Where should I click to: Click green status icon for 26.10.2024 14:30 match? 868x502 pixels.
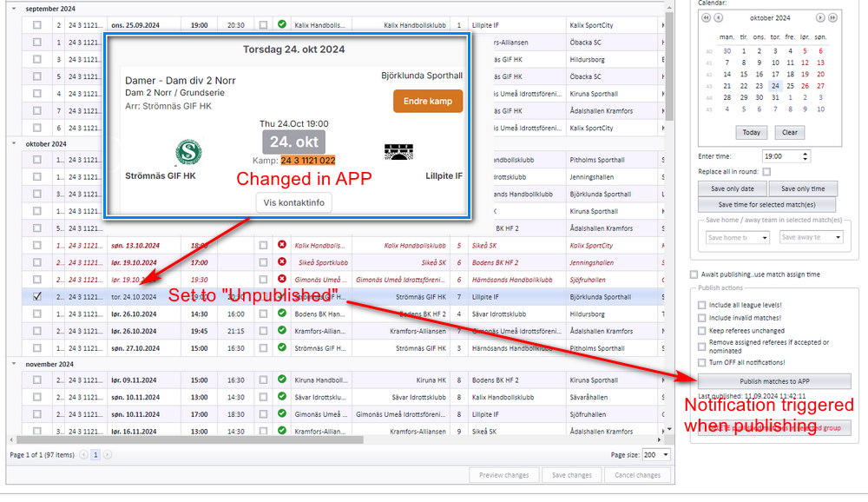[282, 314]
